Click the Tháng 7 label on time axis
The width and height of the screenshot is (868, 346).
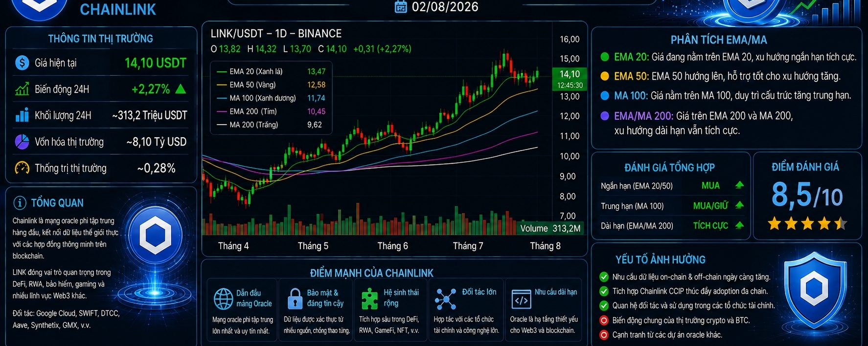[468, 246]
